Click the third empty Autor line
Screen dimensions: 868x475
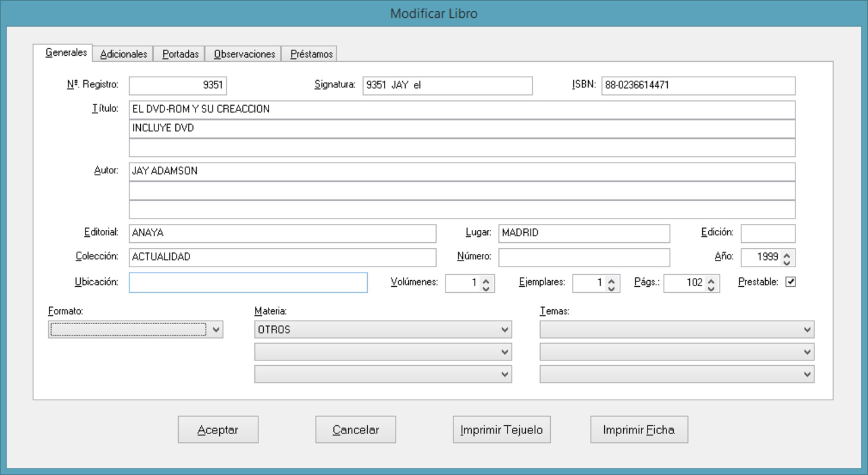462,210
